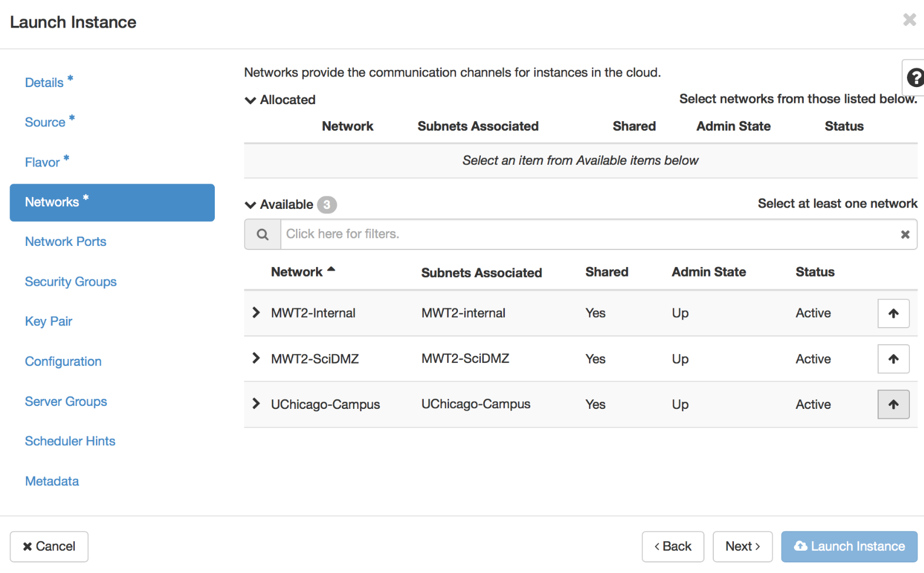Image resolution: width=924 pixels, height=573 pixels.
Task: Close the Launch Instance dialog
Action: 909,20
